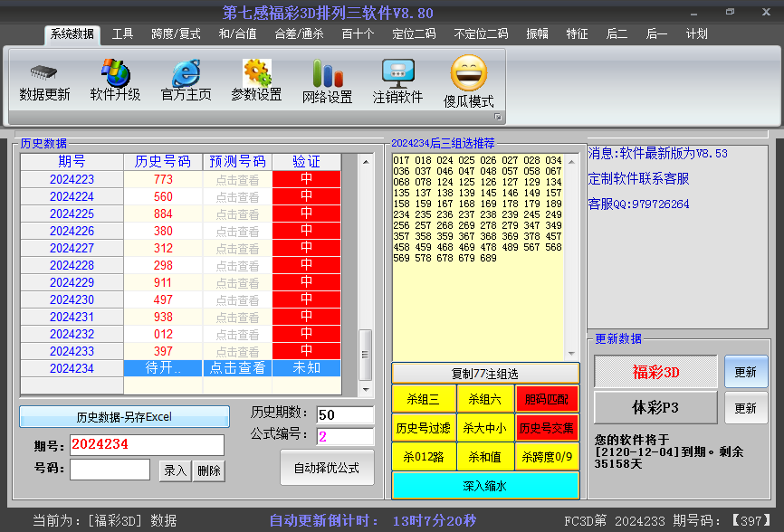Click the 期号 column header
This screenshot has height=532, width=784.
[x=72, y=162]
